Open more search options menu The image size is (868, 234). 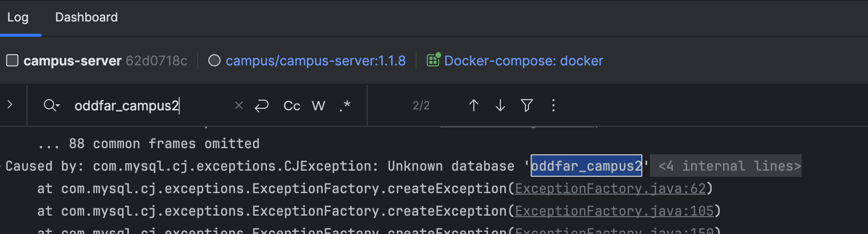(x=553, y=105)
